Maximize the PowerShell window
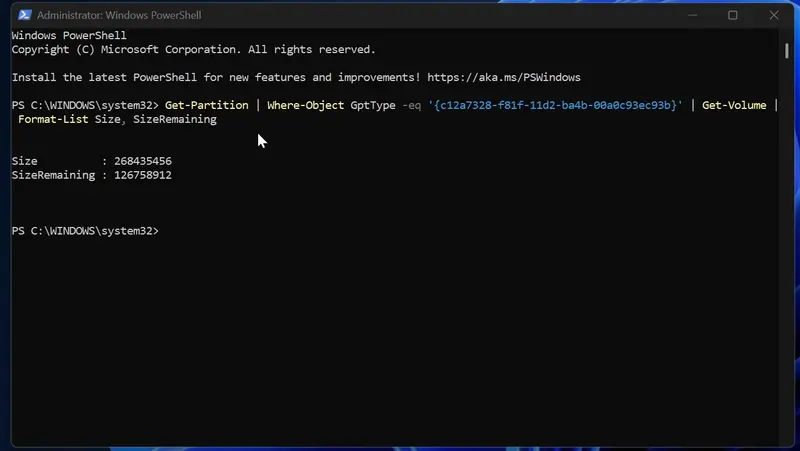The width and height of the screenshot is (800, 451). (x=733, y=15)
